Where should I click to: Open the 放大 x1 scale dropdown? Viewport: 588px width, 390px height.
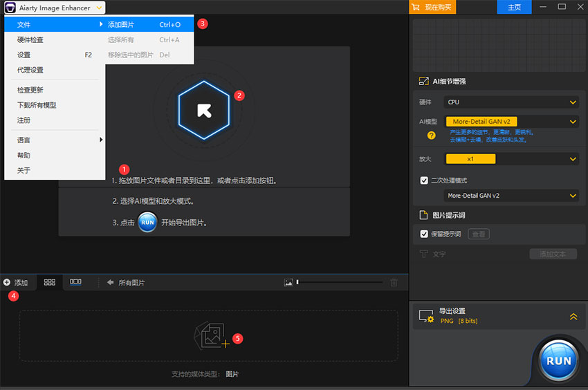click(x=511, y=159)
